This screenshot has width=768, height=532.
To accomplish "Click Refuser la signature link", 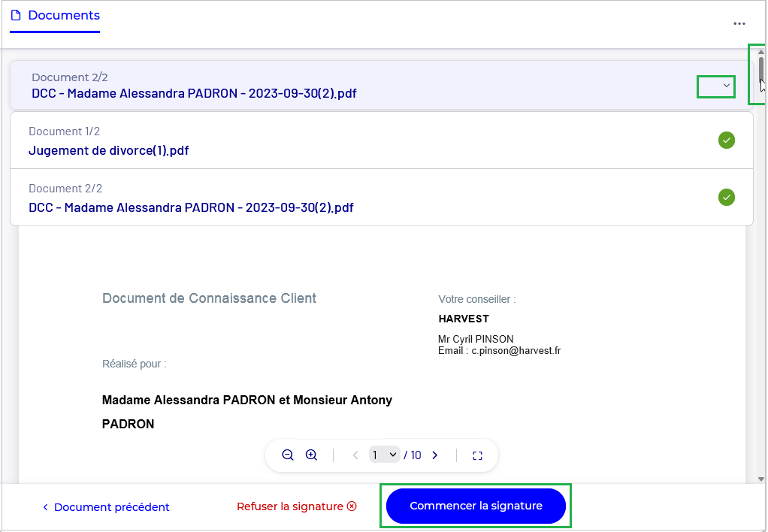I will pos(296,506).
